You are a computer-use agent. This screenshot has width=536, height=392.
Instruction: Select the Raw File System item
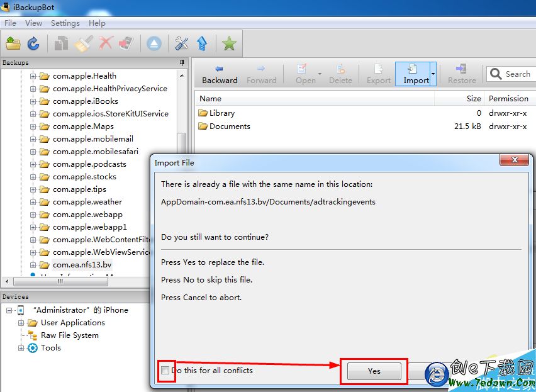[x=70, y=335]
